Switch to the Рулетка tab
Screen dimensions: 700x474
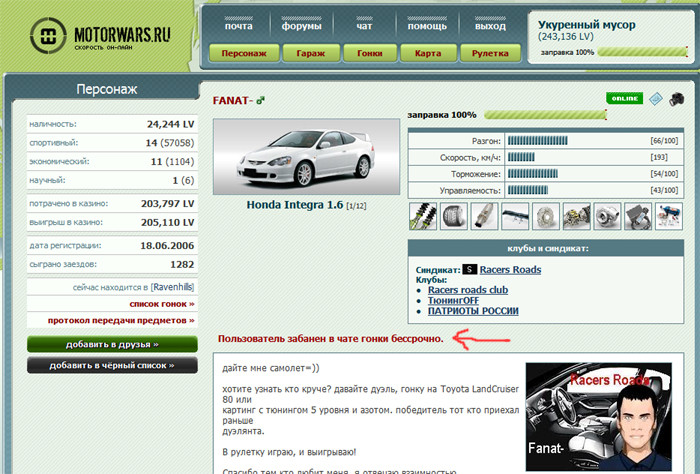coord(490,53)
